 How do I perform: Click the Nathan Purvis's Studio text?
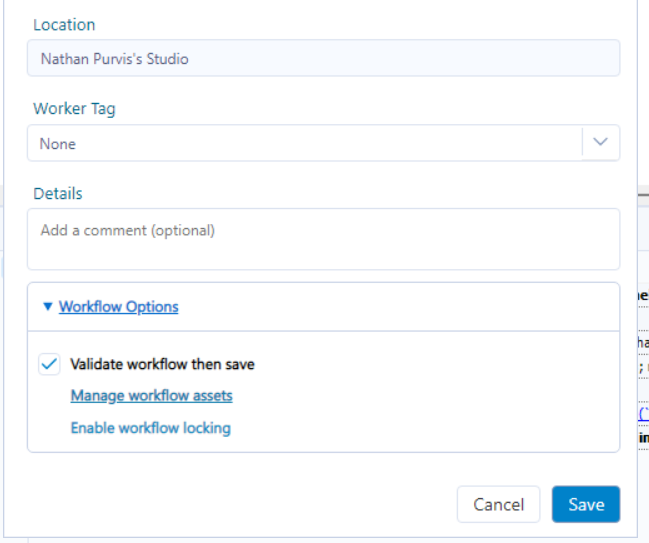tap(114, 59)
